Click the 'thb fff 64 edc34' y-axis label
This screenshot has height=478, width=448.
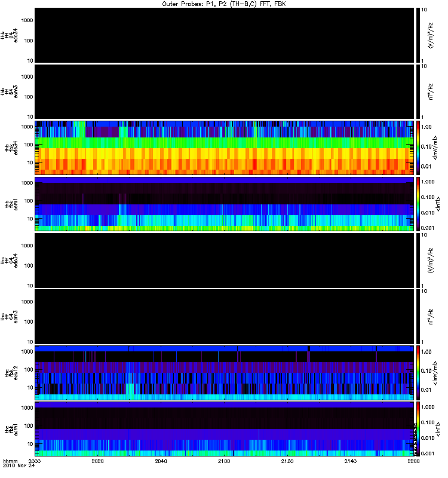9,35
